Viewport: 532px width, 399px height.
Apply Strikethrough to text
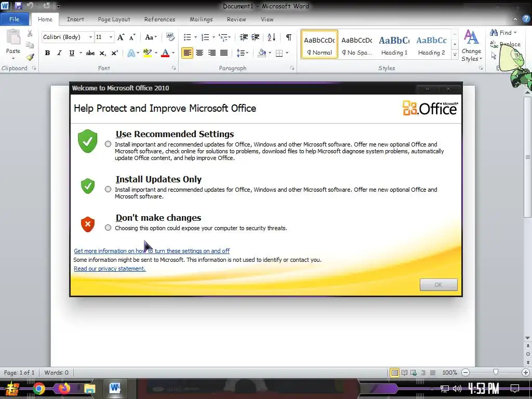[90, 53]
